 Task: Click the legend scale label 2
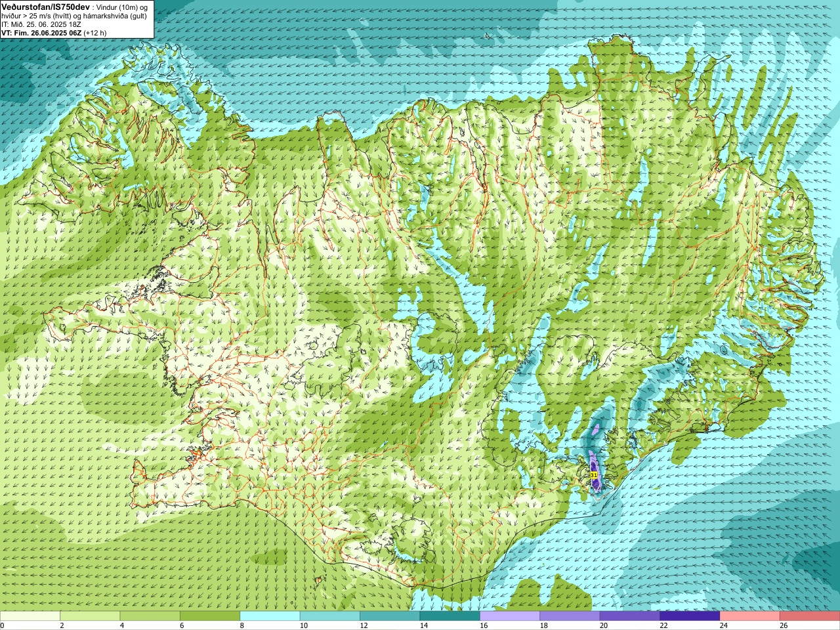(x=62, y=625)
